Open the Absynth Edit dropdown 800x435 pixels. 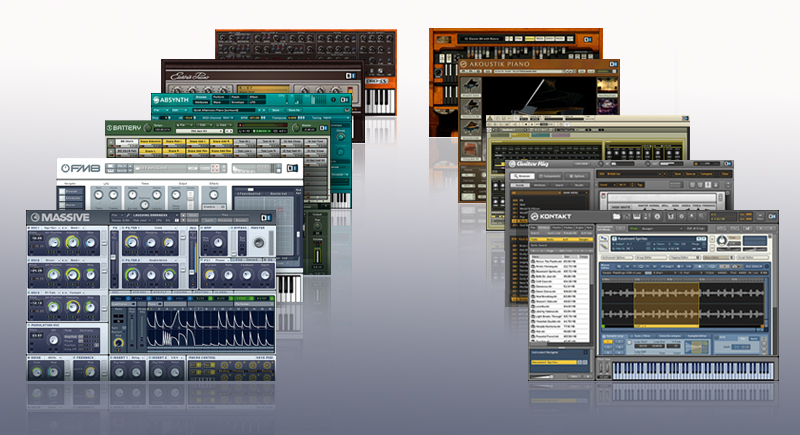[x=179, y=110]
